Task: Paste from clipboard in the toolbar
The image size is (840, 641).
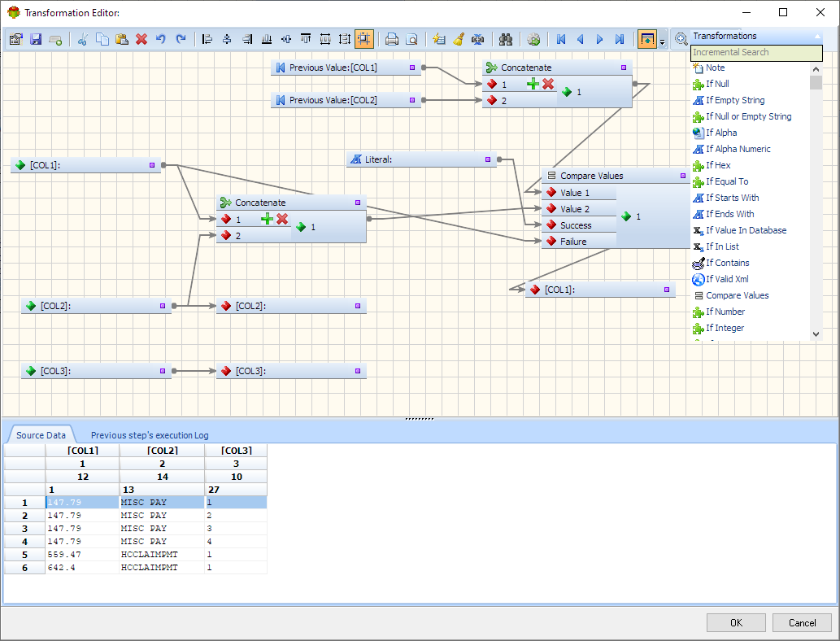Action: 122,39
